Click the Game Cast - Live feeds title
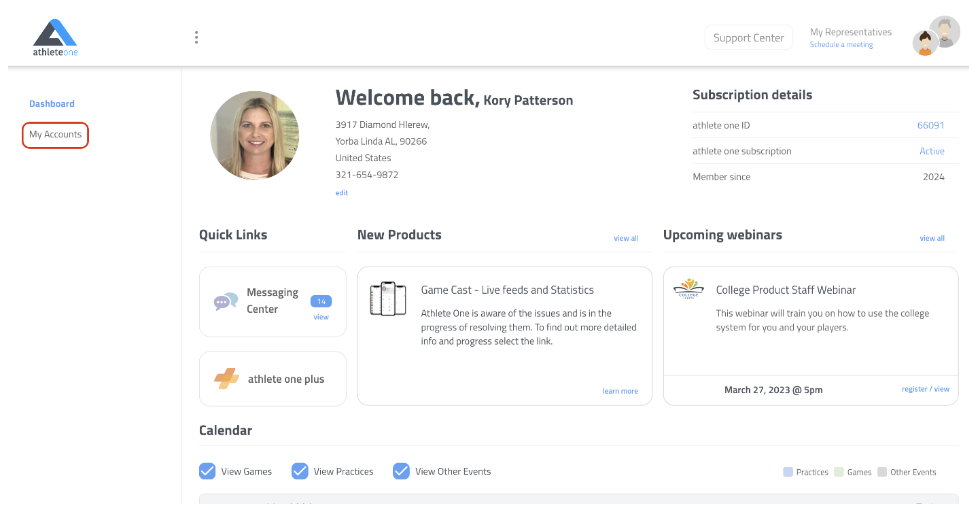This screenshot has width=980, height=510. (508, 290)
